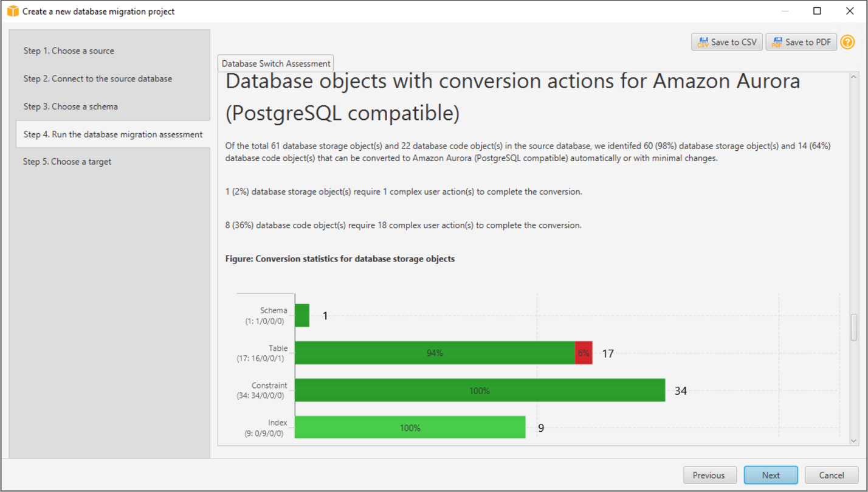
Task: Close the migration project dialog
Action: pyautogui.click(x=850, y=11)
